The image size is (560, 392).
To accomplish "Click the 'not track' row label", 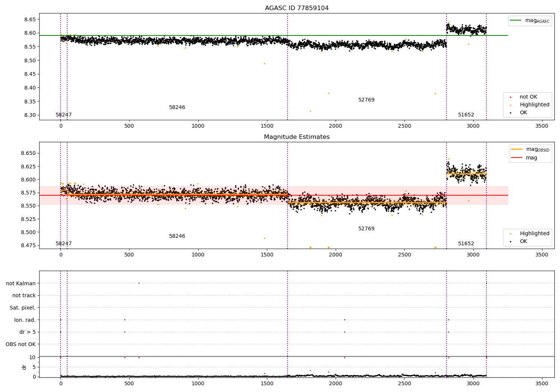I will click(x=24, y=295).
